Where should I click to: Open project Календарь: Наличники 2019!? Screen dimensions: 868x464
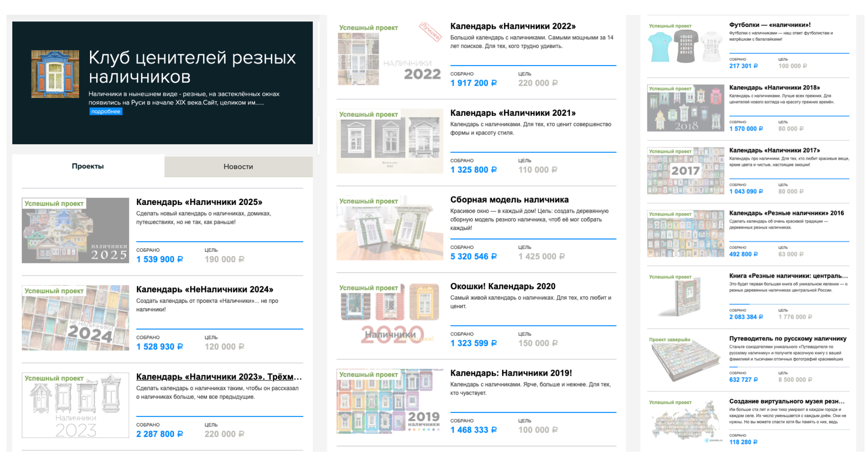click(511, 373)
